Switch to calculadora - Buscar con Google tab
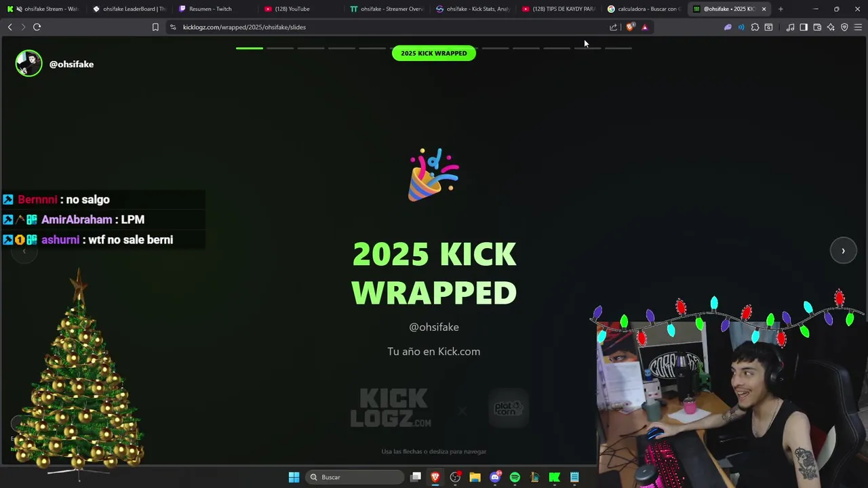The width and height of the screenshot is (868, 488). click(644, 9)
